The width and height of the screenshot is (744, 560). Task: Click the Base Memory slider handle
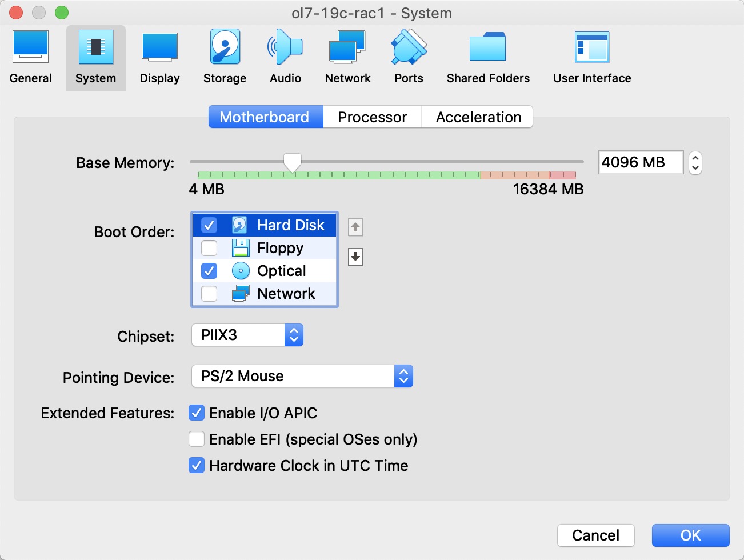(x=293, y=163)
